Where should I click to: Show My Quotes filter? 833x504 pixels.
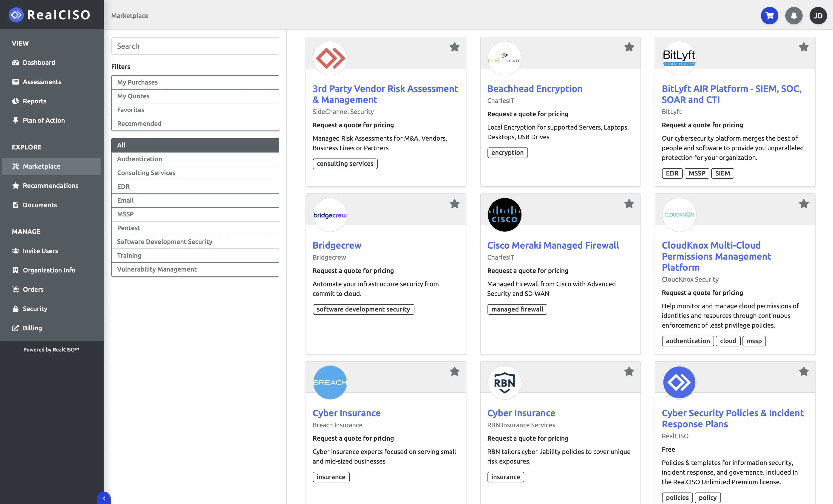(x=195, y=96)
